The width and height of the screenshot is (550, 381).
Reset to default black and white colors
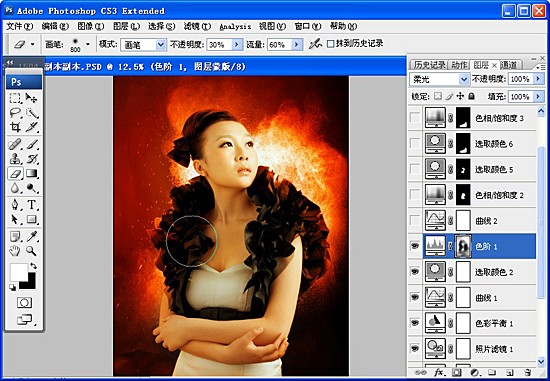point(13,288)
